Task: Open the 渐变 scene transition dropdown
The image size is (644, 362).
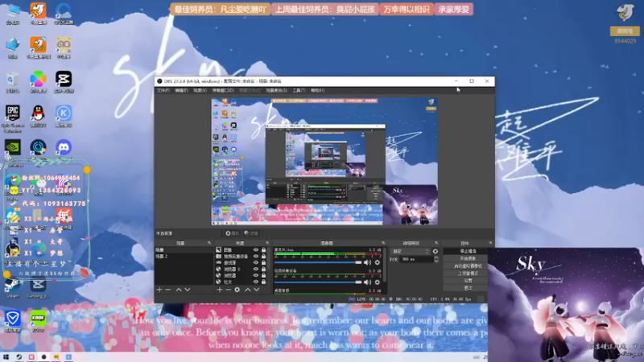Action: [x=411, y=251]
